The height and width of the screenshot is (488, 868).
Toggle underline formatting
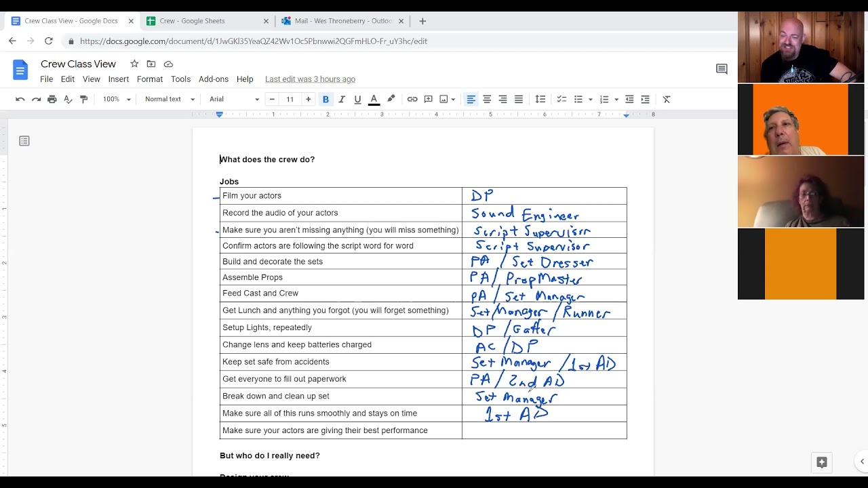coord(357,99)
